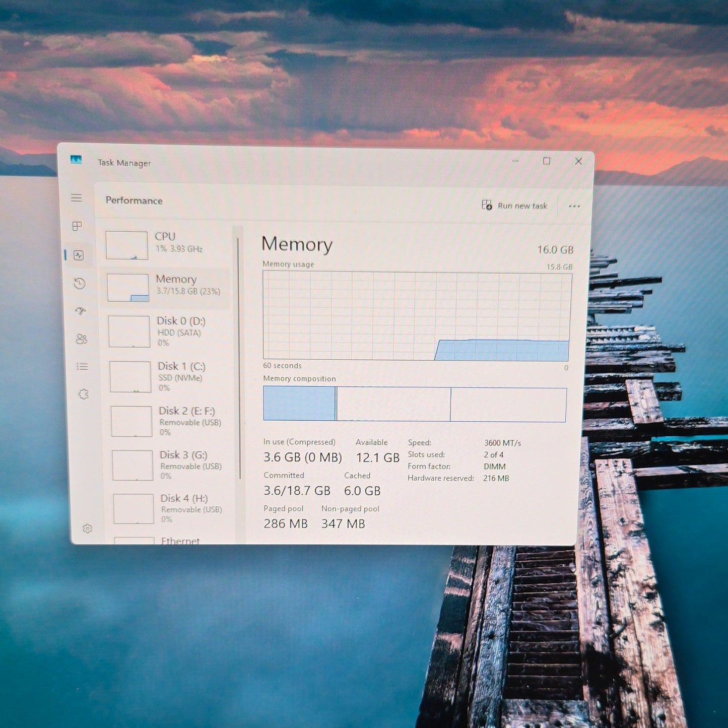Image resolution: width=728 pixels, height=728 pixels.
Task: Click the DIMM form factor value
Action: point(495,467)
